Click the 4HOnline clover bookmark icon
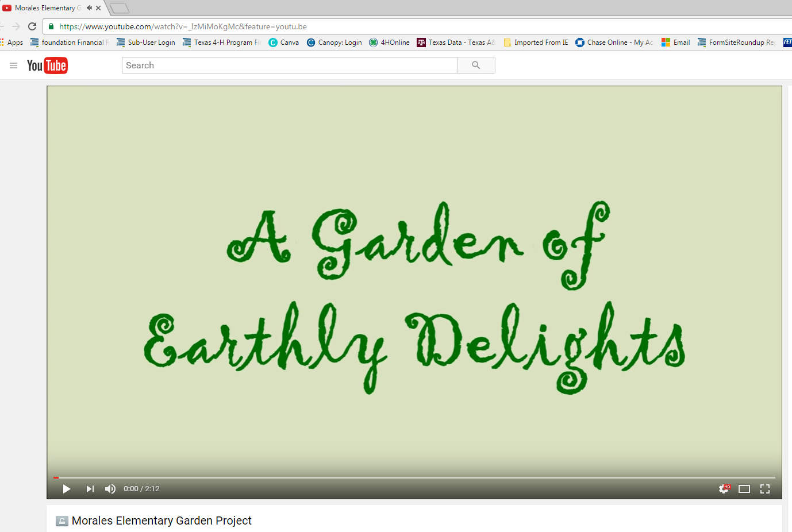 coord(374,42)
